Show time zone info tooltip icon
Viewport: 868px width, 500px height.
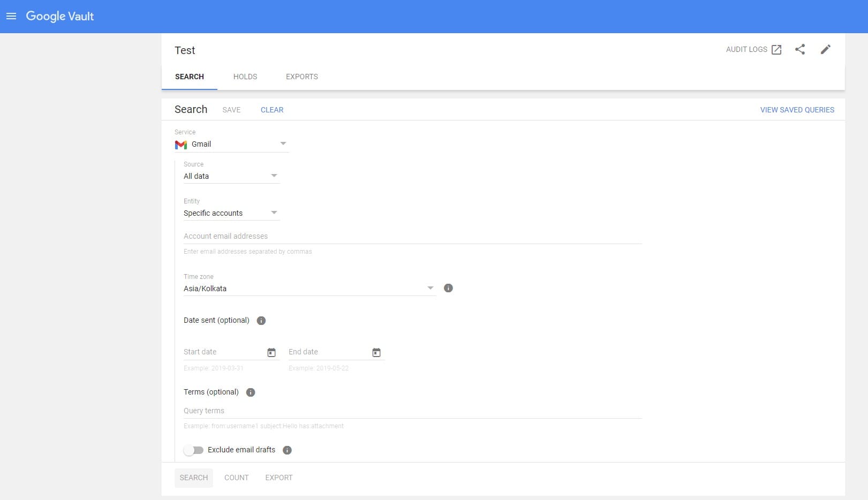tap(449, 288)
